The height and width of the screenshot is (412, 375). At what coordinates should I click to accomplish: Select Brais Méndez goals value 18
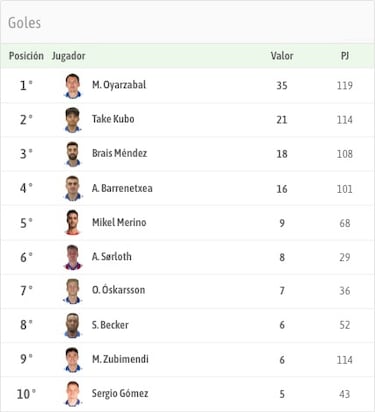click(282, 154)
